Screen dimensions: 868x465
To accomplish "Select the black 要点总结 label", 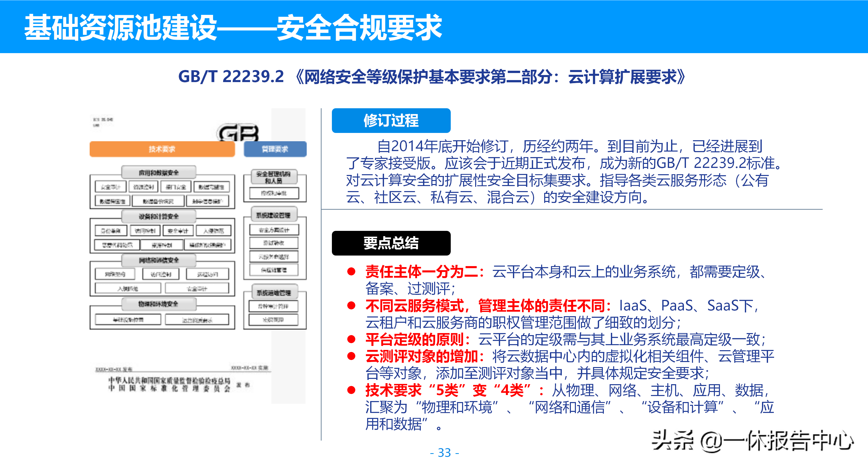I will pyautogui.click(x=391, y=243).
